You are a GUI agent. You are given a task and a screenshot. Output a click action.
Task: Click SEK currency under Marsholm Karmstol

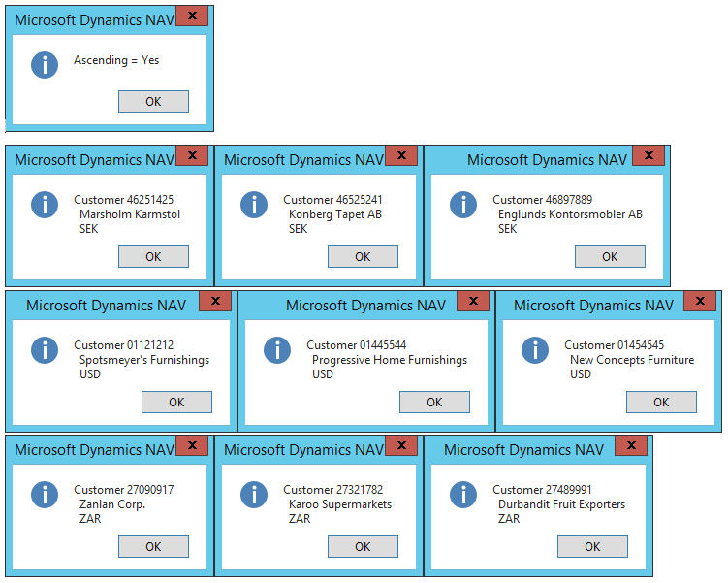pyautogui.click(x=88, y=229)
